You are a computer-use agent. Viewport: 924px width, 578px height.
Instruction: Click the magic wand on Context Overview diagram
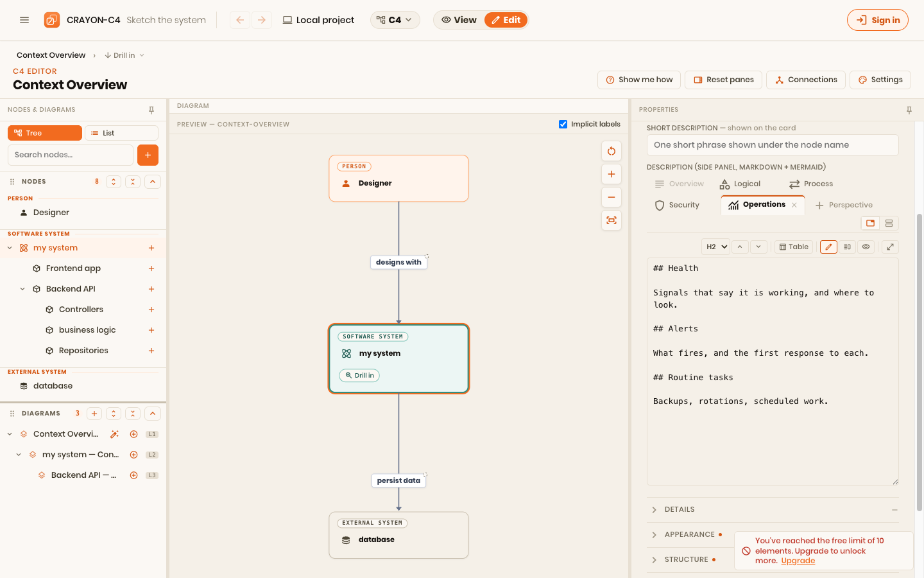coord(114,434)
